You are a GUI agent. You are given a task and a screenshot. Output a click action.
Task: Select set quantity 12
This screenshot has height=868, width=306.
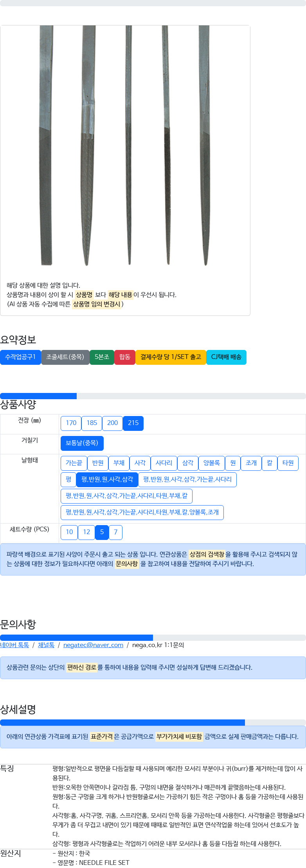[x=86, y=532]
